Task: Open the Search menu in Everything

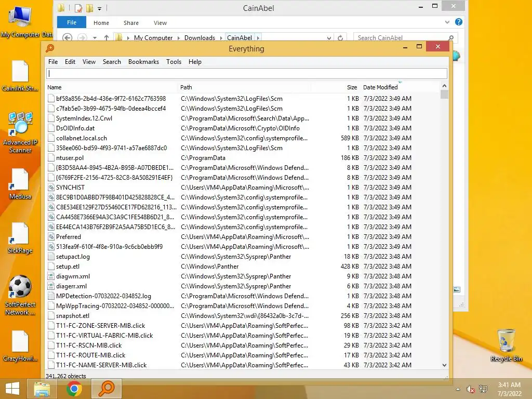Action: click(x=112, y=62)
